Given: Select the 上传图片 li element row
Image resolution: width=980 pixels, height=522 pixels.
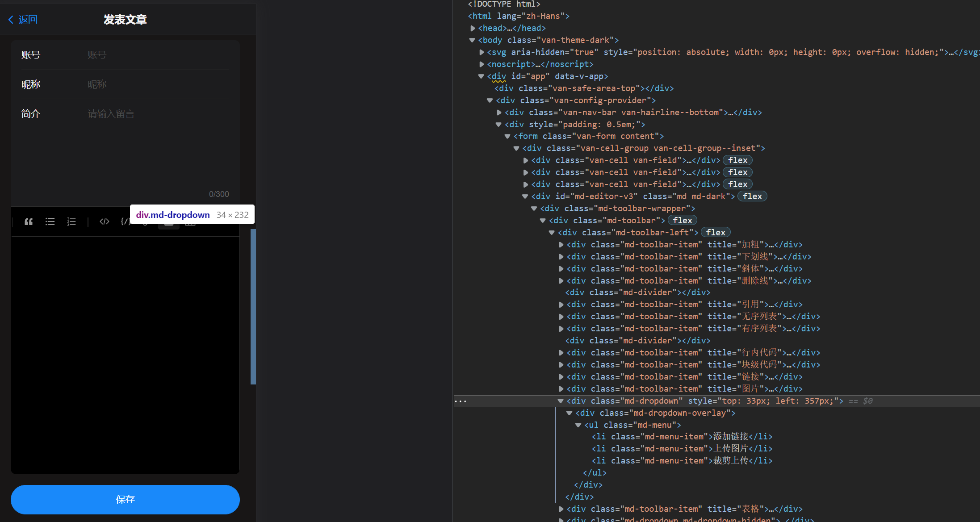Looking at the screenshot, I should tap(682, 449).
